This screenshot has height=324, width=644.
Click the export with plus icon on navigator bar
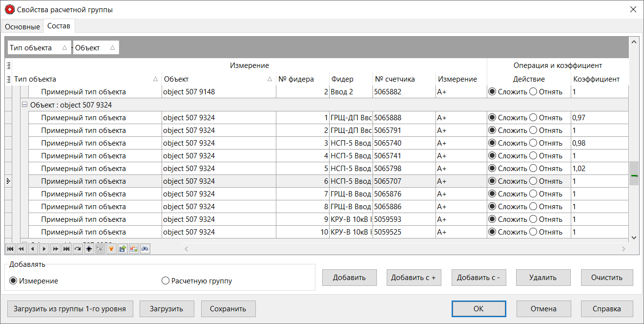122,249
